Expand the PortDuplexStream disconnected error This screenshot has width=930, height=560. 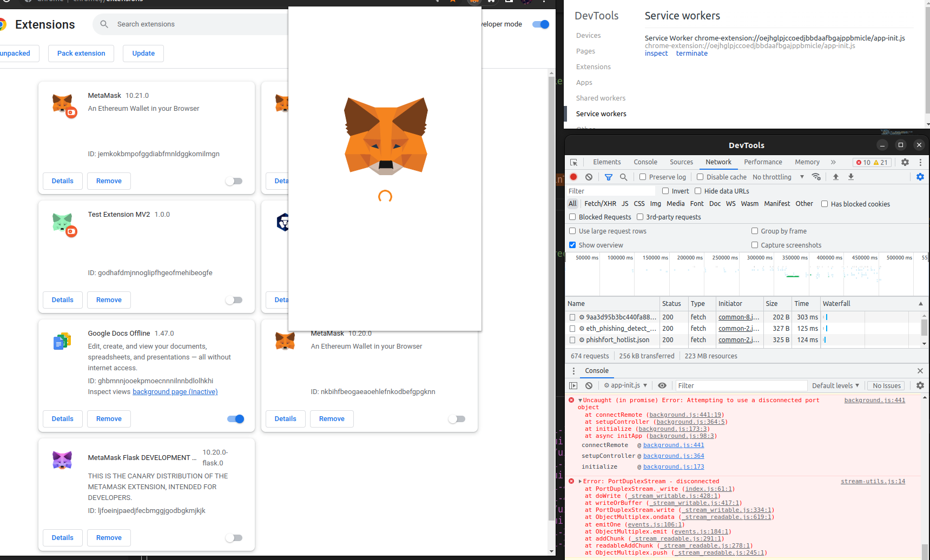pyautogui.click(x=579, y=481)
